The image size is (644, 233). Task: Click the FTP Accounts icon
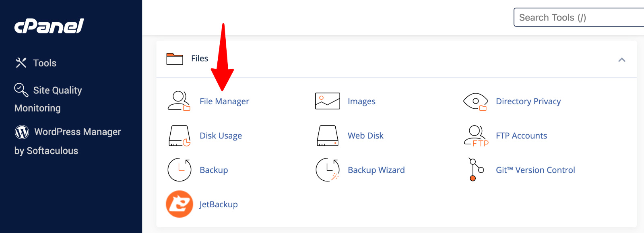[x=476, y=136]
